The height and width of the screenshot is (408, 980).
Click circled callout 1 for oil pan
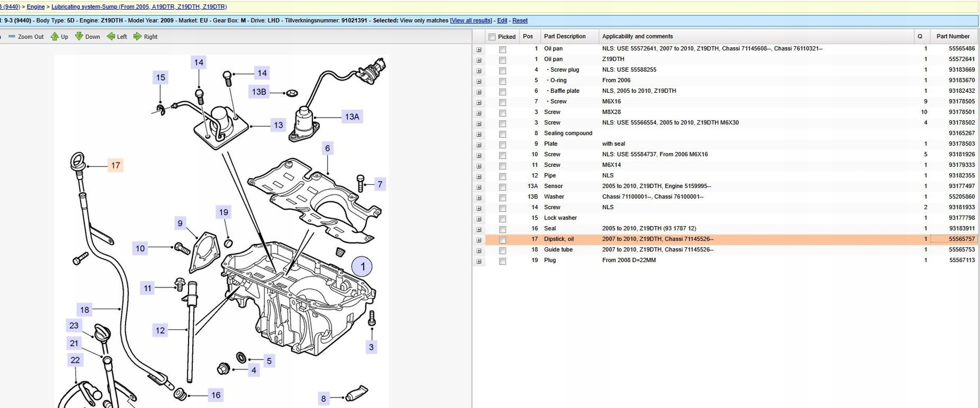[362, 267]
